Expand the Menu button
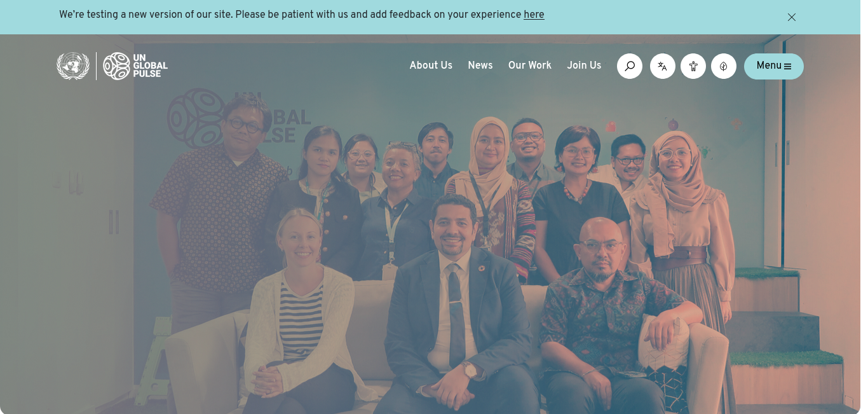This screenshot has height=414, width=868. 774,66
